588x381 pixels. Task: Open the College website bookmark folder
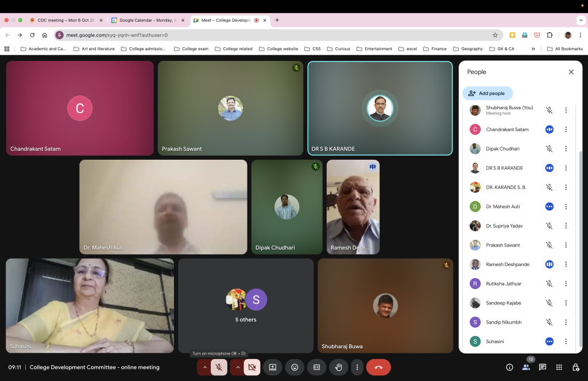[278, 49]
